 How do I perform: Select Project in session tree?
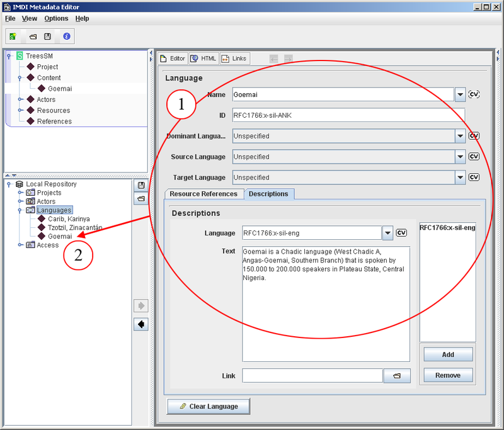(47, 67)
